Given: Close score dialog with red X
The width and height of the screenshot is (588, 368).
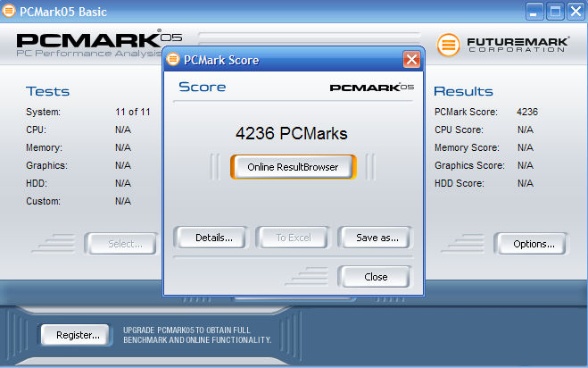Looking at the screenshot, I should [x=411, y=59].
